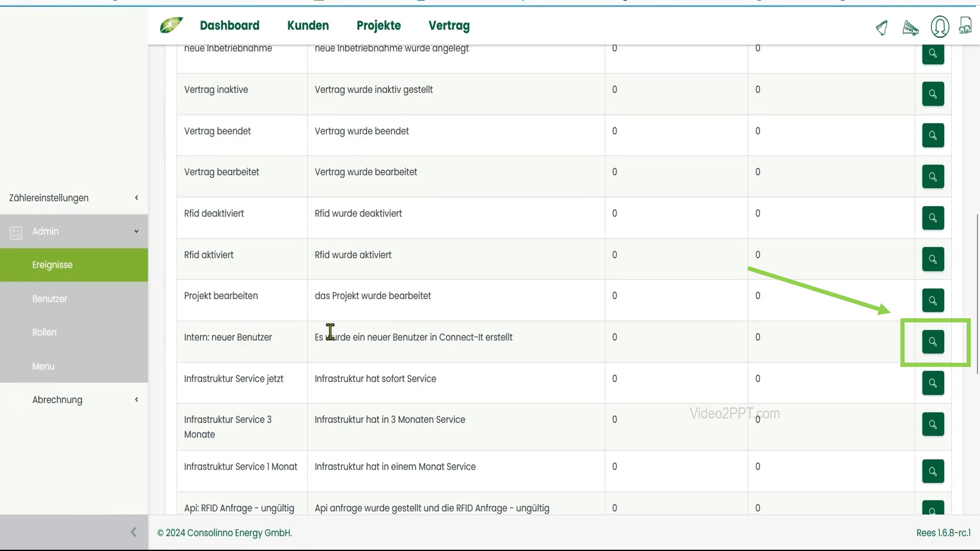Click the house document icon in header
Viewport: 980px width, 551px height.
click(x=965, y=26)
